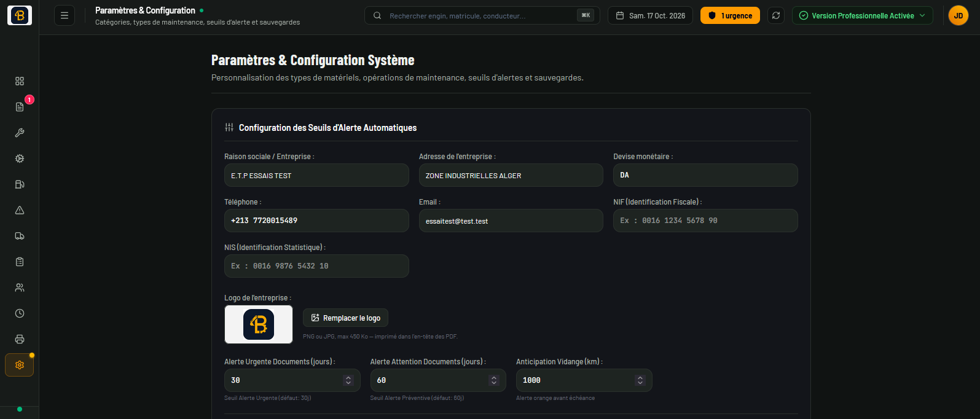This screenshot has width=980, height=419.
Task: Select the active settings gear icon in sidebar
Action: coord(20,365)
